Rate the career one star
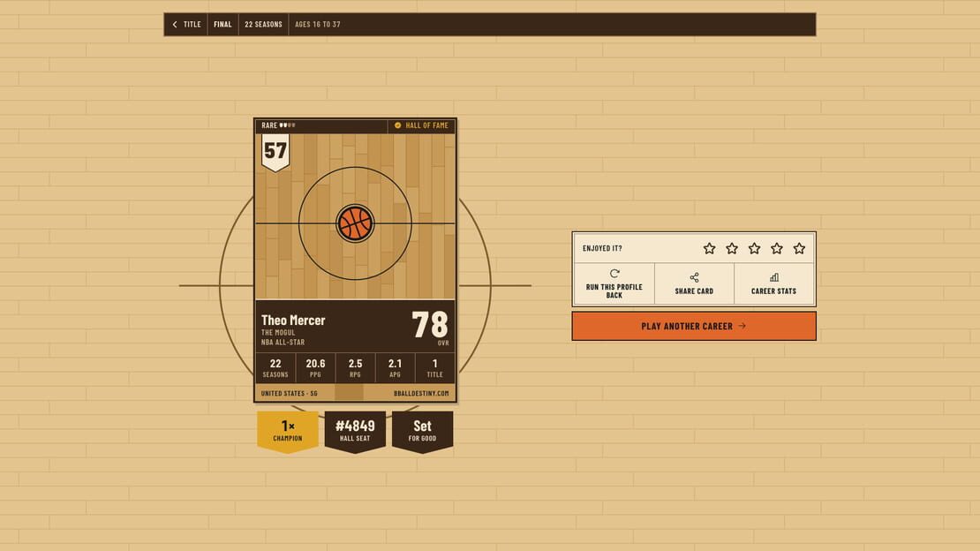The width and height of the screenshot is (980, 551). coord(709,248)
